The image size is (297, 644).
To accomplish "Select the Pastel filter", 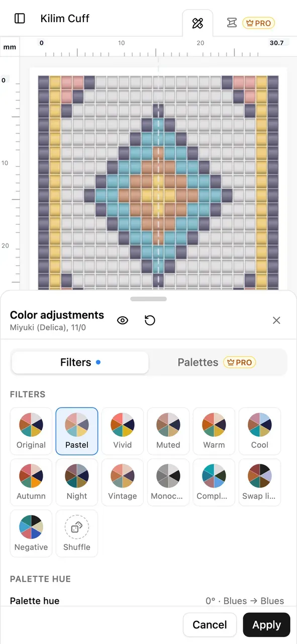I will click(x=77, y=431).
